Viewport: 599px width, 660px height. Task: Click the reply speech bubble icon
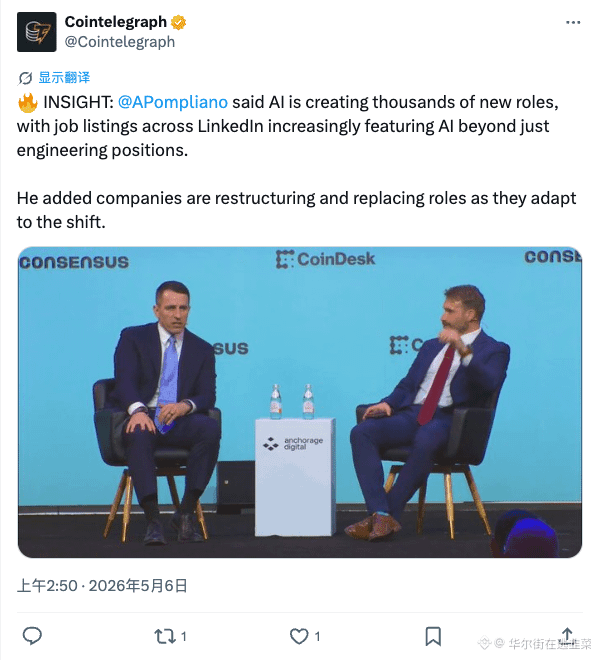[32, 636]
